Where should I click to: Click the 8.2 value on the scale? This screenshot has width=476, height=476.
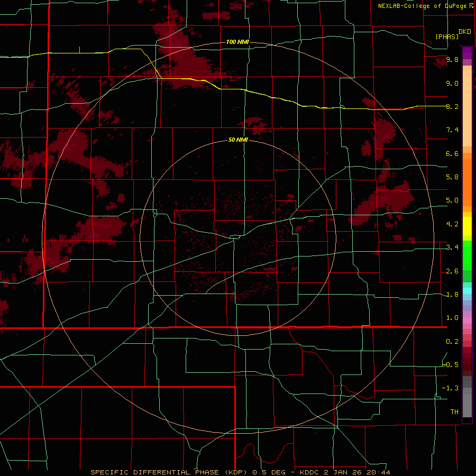(452, 106)
